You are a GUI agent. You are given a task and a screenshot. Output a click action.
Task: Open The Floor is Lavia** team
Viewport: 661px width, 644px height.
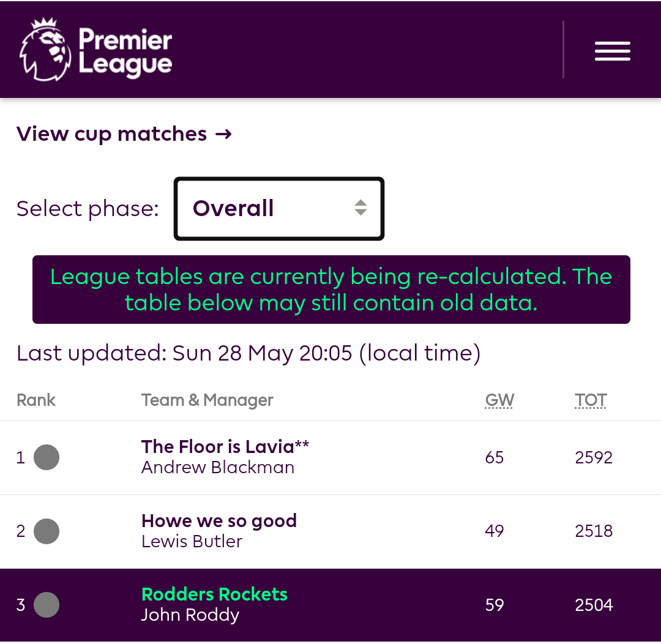point(225,447)
